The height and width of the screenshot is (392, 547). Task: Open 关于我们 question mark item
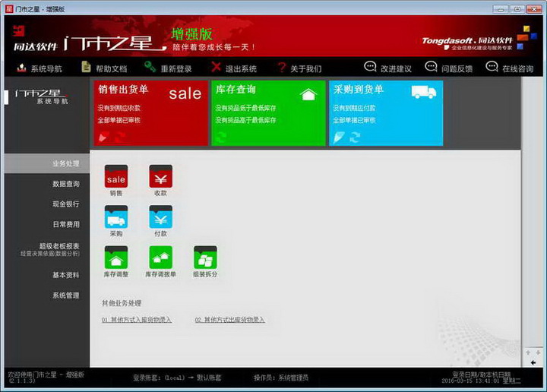(x=299, y=68)
